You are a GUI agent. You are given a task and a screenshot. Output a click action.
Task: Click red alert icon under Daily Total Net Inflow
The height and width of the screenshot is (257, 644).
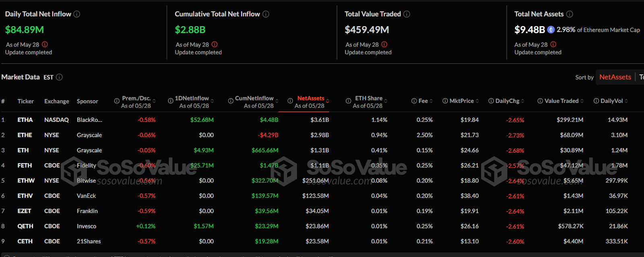[x=45, y=44]
